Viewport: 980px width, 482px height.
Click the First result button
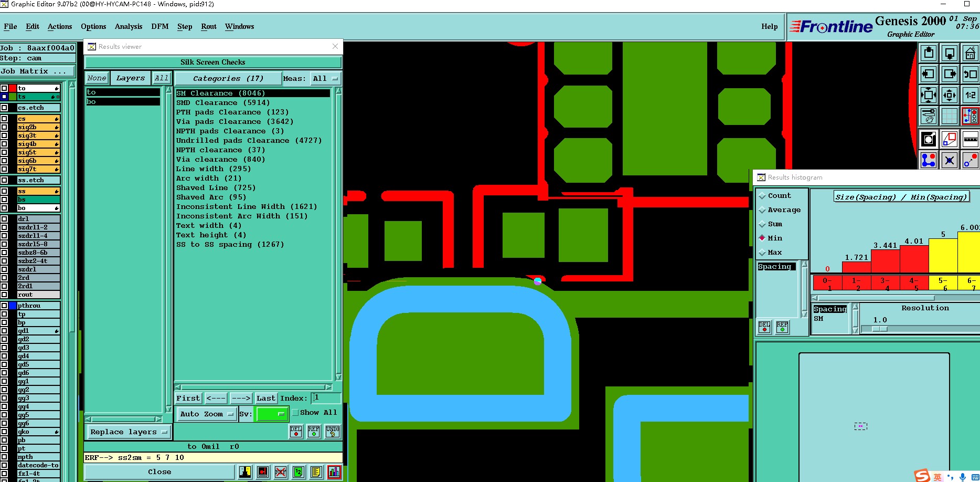coord(188,399)
